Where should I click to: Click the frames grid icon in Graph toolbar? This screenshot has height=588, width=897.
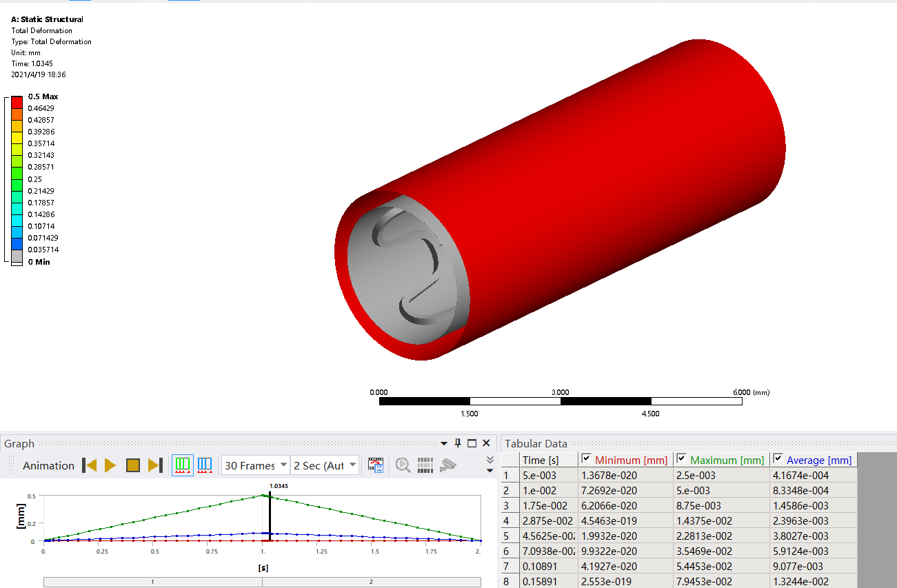pyautogui.click(x=425, y=465)
